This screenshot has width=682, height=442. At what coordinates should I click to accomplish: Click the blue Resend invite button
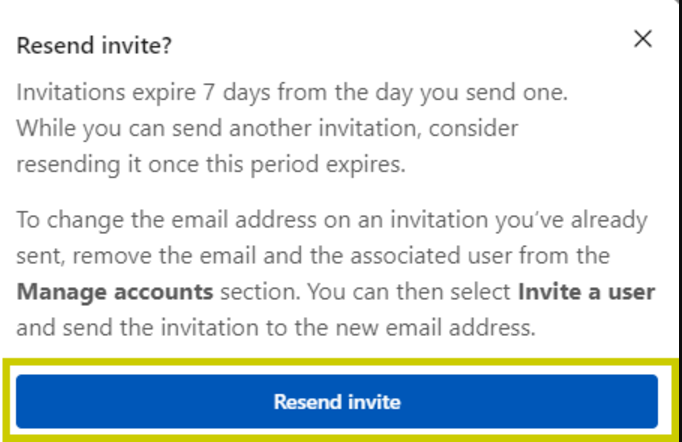337,402
